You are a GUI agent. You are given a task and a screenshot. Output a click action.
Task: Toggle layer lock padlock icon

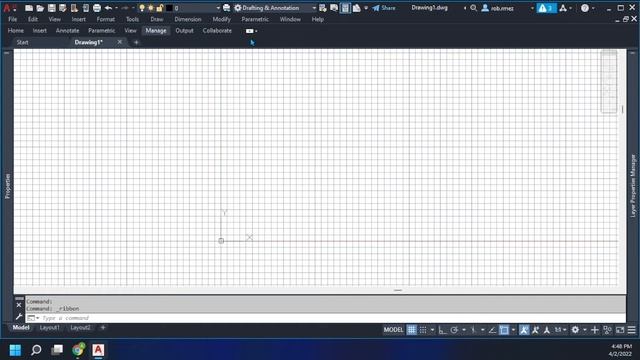(x=160, y=8)
